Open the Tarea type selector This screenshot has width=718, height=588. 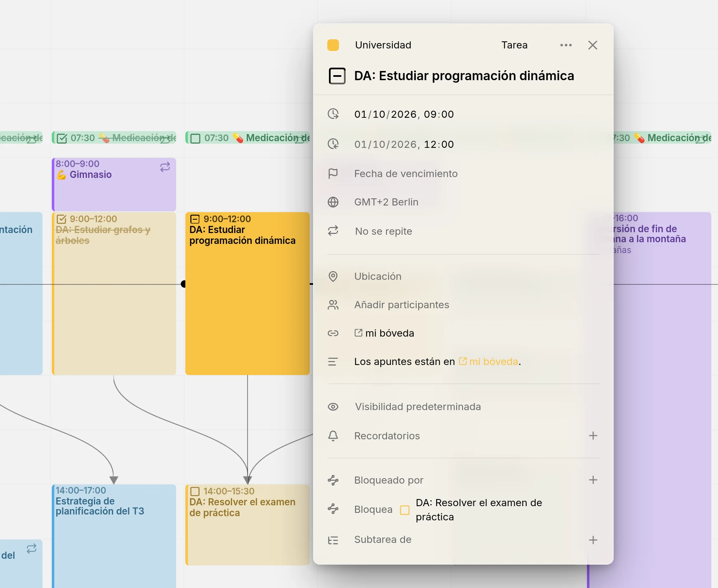514,45
